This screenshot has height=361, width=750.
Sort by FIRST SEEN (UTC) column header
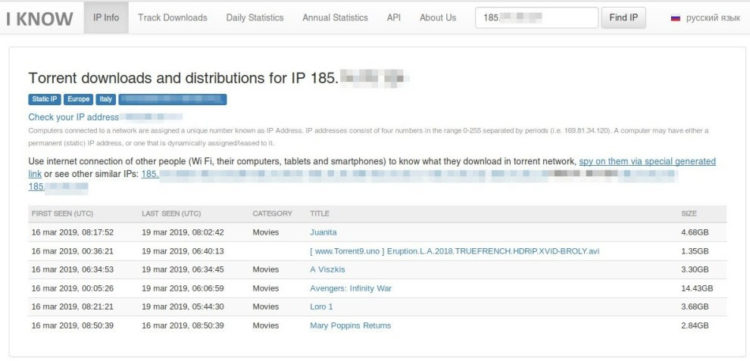pyautogui.click(x=62, y=213)
